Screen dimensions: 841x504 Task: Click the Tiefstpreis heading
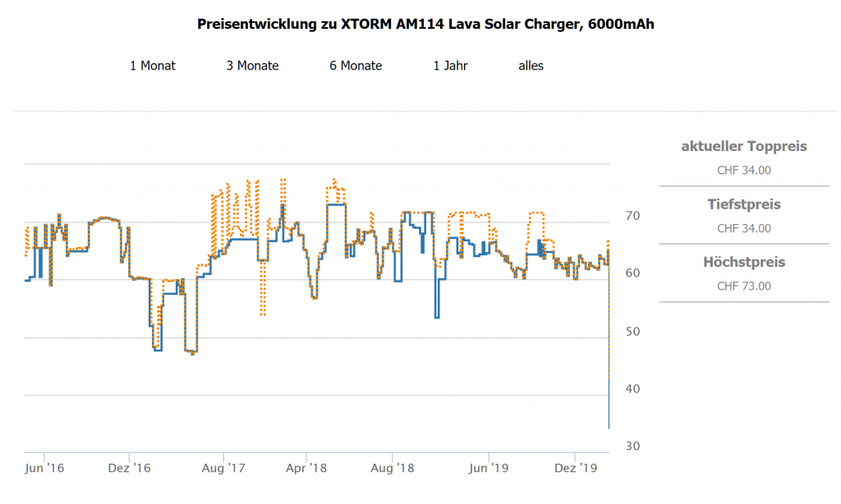[x=744, y=204]
